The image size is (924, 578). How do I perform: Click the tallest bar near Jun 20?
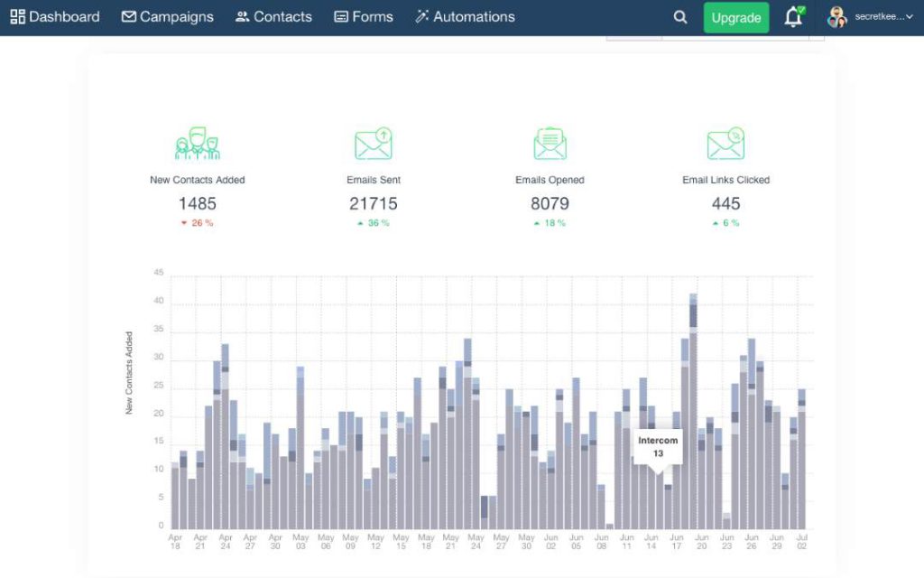click(694, 411)
